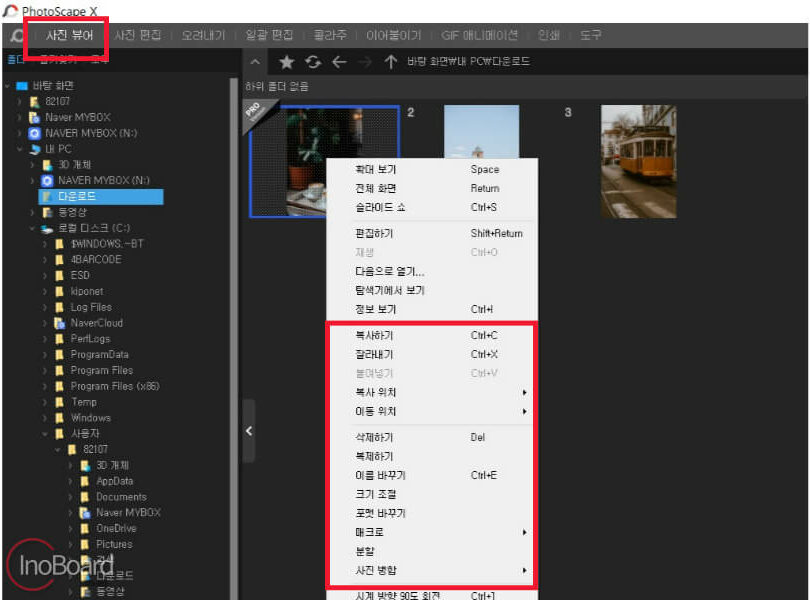Image resolution: width=810 pixels, height=600 pixels.
Task: Choose 분할 in the context menu
Action: (432, 551)
